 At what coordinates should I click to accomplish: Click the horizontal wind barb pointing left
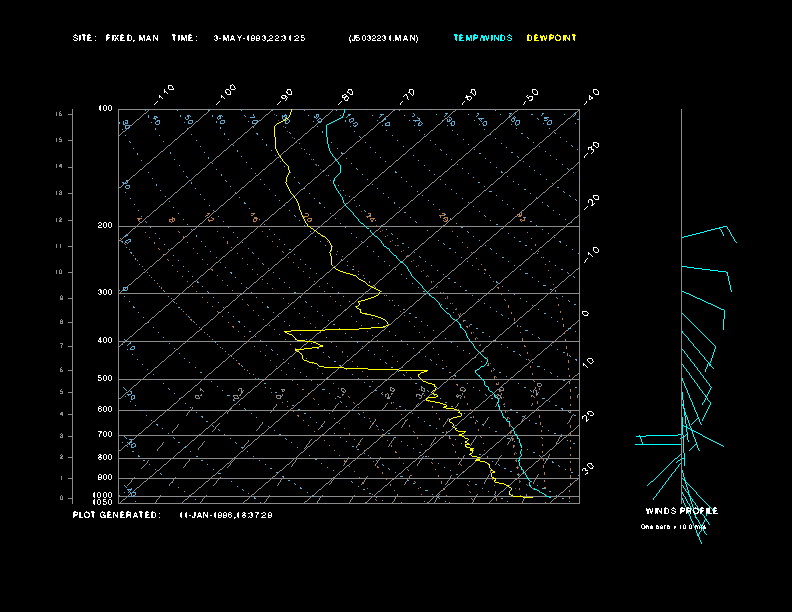coord(658,439)
